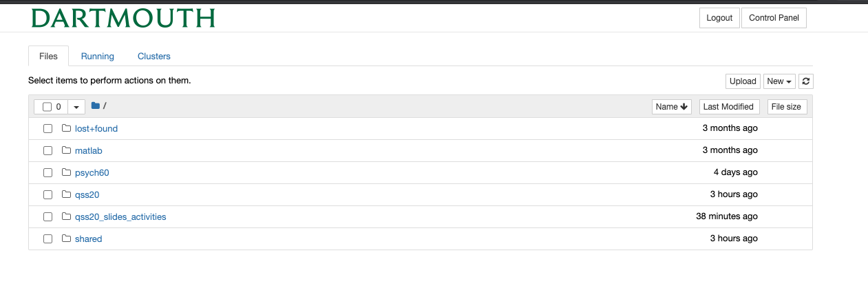Open the Control Panel
Image resolution: width=868 pixels, height=284 pixels.
pyautogui.click(x=774, y=18)
